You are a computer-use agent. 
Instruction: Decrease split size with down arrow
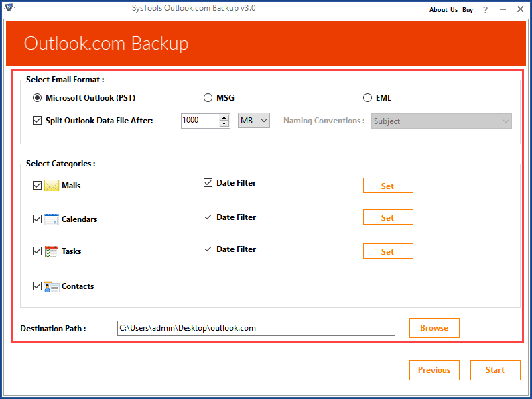(x=224, y=123)
